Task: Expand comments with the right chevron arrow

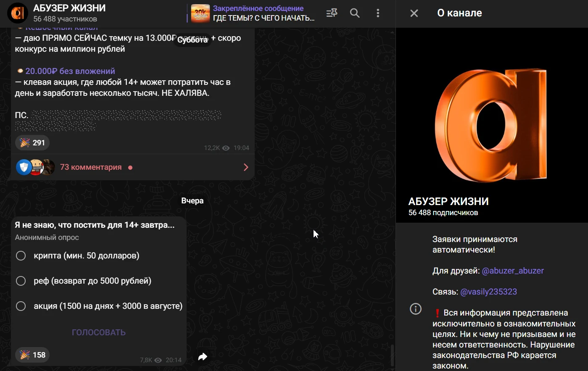Action: tap(246, 167)
